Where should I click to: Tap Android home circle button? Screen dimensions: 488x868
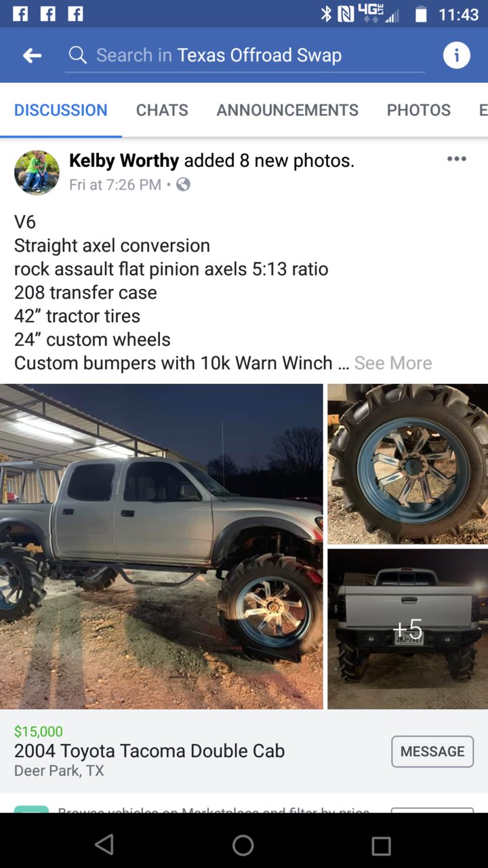click(x=243, y=845)
